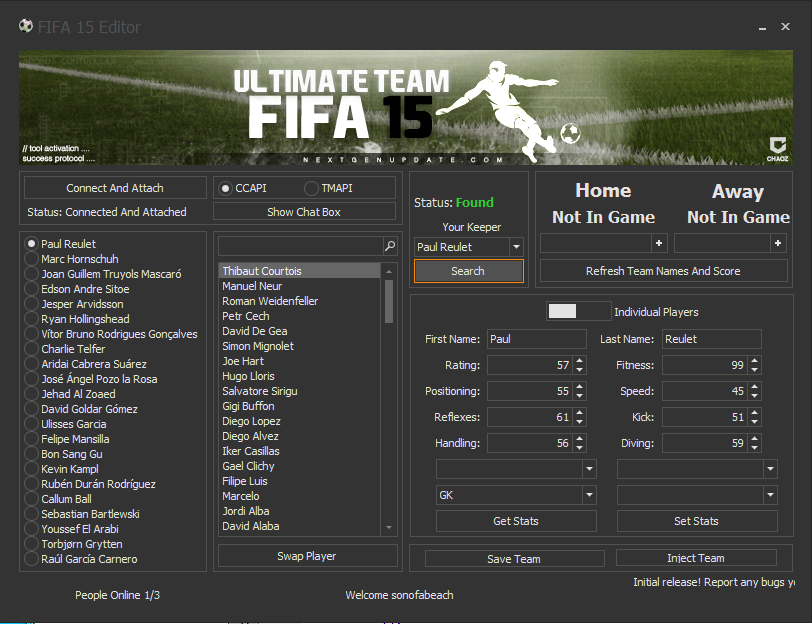Viewport: 812px width, 624px height.
Task: Select David Alaba in player list
Action: 300,526
